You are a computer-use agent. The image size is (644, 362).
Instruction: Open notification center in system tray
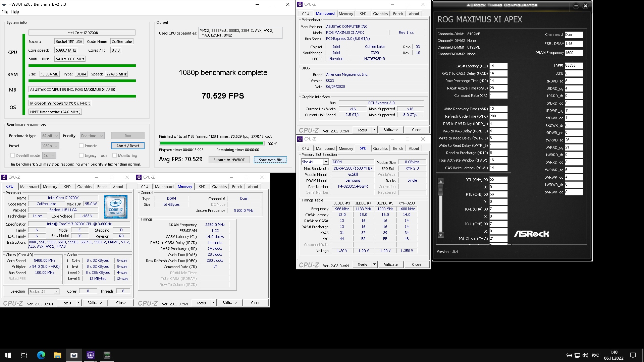[633, 355]
